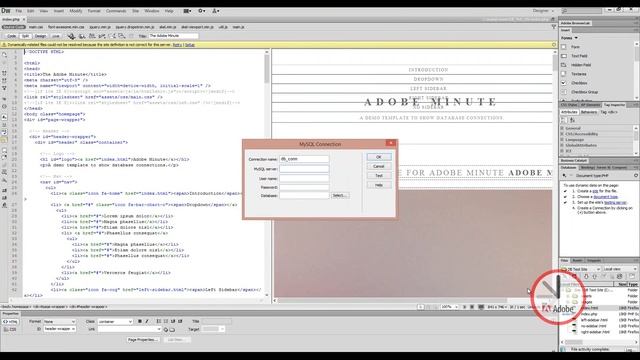
Task: Open the Commands menu
Action: tap(116, 11)
